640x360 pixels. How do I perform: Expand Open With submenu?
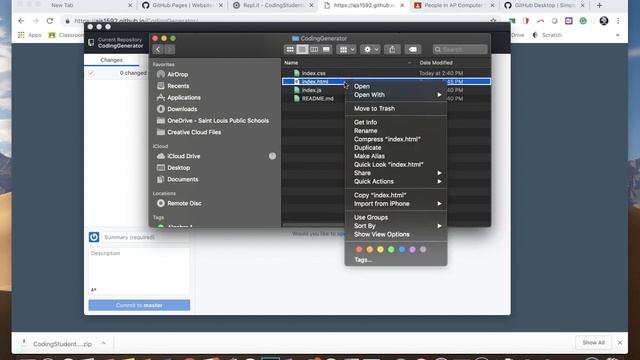(x=396, y=95)
